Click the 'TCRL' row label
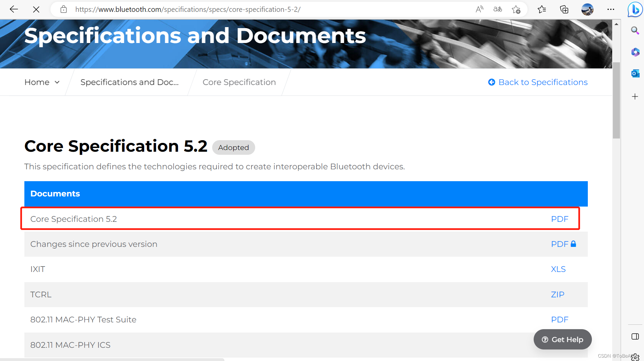 coord(41,295)
